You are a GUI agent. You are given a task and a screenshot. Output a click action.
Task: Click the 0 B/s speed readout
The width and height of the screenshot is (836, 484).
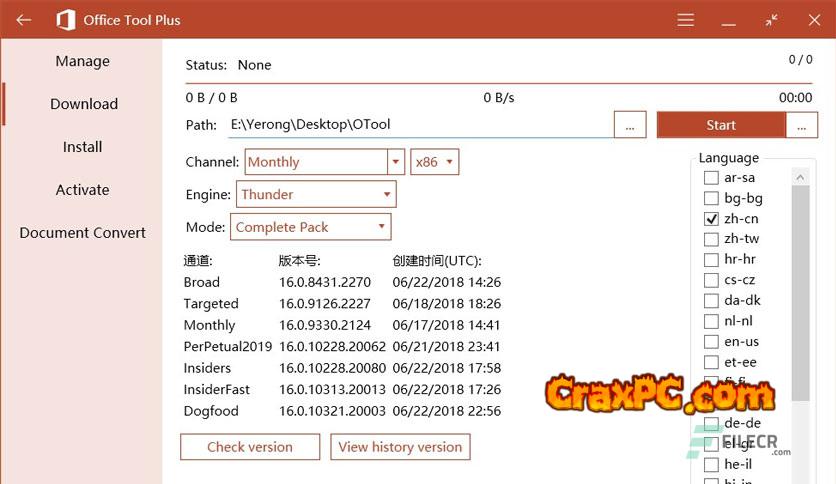click(x=499, y=98)
